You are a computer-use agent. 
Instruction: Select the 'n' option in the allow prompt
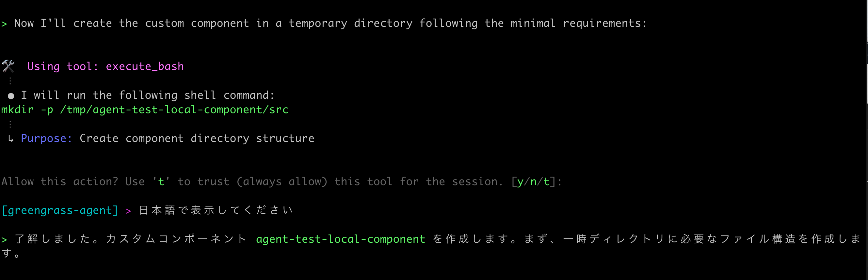(533, 182)
